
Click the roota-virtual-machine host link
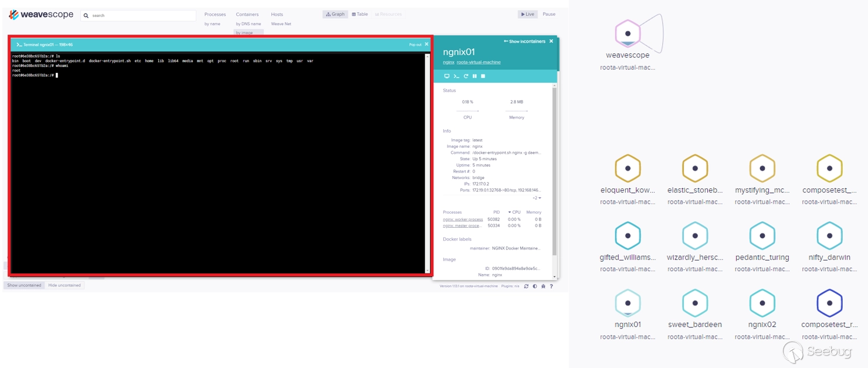point(479,62)
